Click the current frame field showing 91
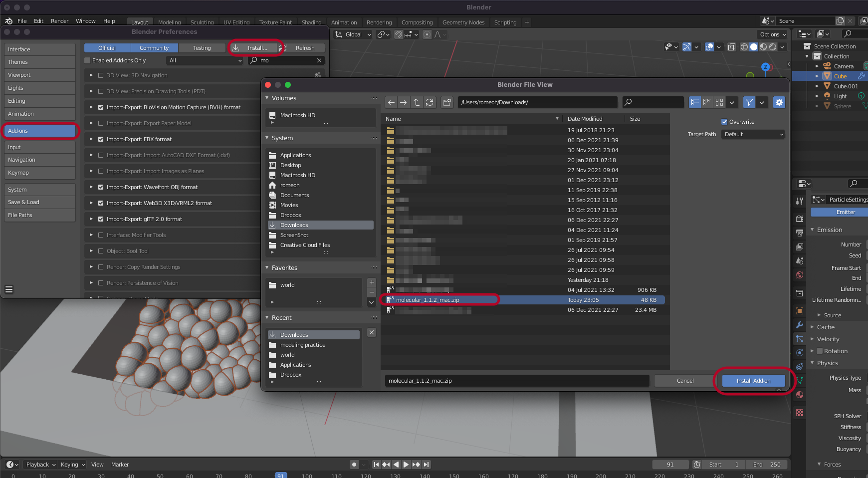This screenshot has height=478, width=868. point(670,465)
